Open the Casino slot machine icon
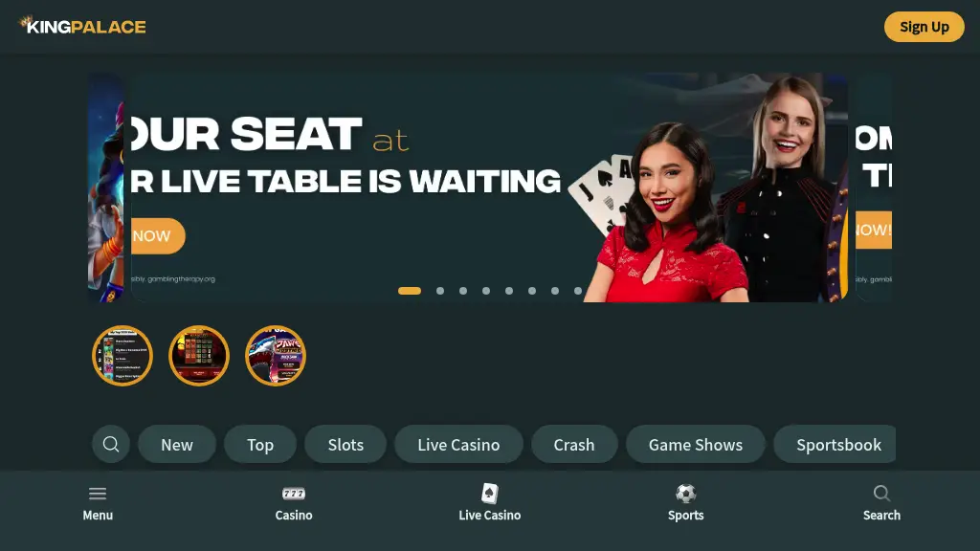This screenshot has height=551, width=980. click(x=294, y=494)
